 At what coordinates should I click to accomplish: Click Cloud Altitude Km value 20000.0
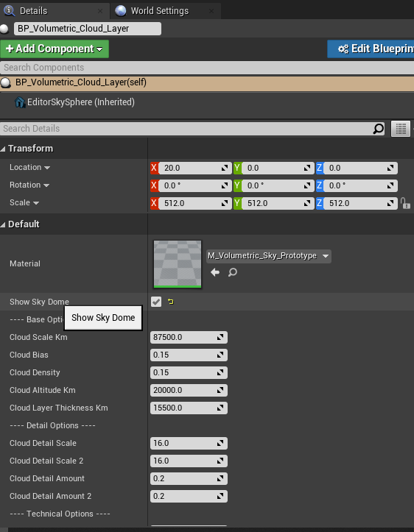(189, 390)
